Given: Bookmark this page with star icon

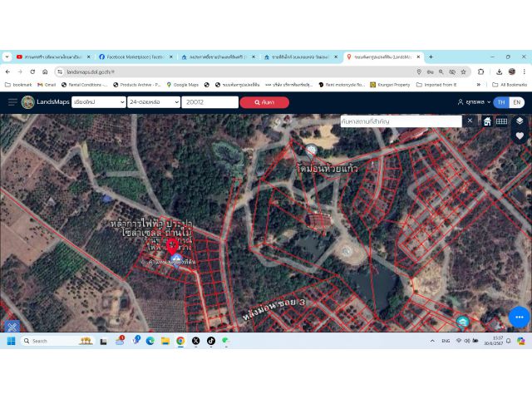Looking at the screenshot, I should point(463,72).
